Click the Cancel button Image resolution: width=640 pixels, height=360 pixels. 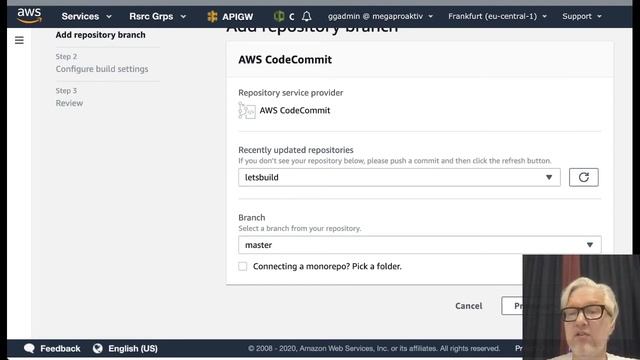pyautogui.click(x=469, y=306)
